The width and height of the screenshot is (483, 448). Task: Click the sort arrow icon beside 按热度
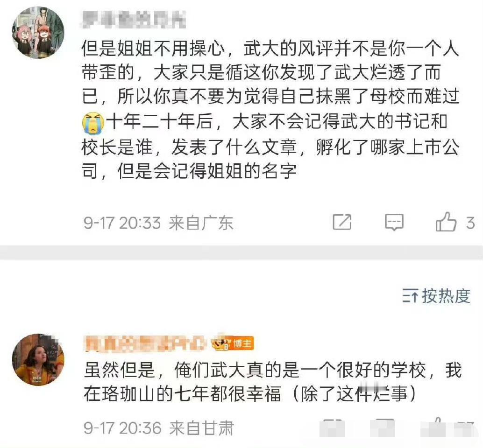coord(410,296)
